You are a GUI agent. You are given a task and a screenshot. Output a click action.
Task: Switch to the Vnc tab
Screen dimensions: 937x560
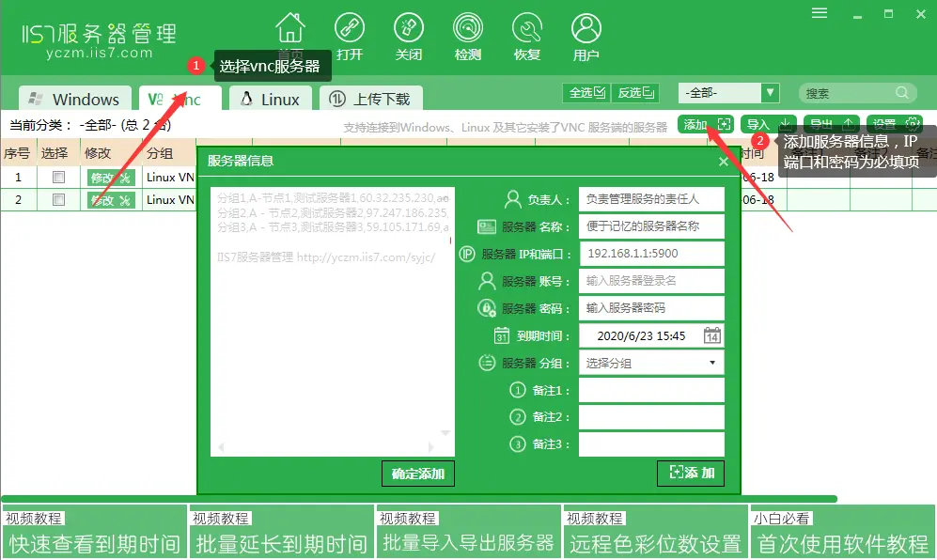[180, 99]
